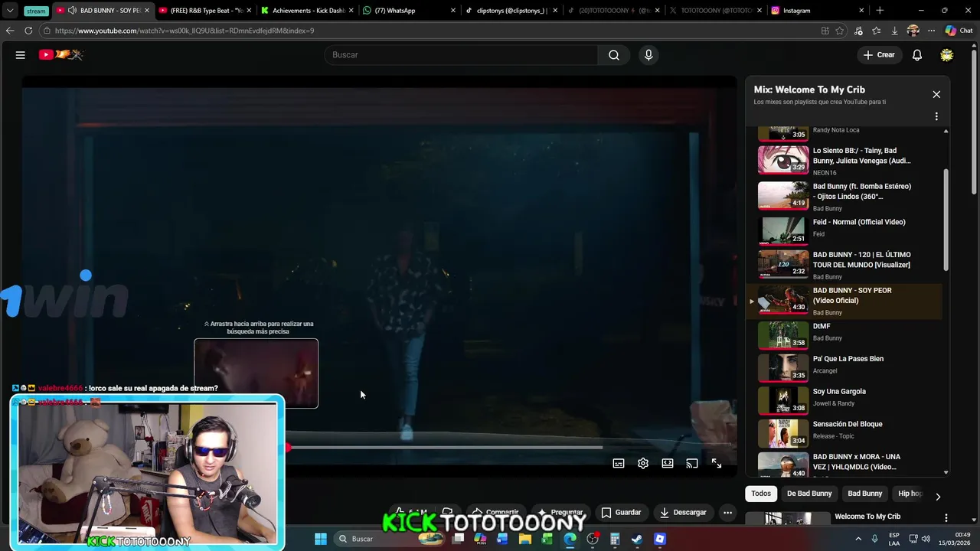Play Sensación Del Bloque playlist item
The height and width of the screenshot is (551, 980).
click(x=845, y=432)
